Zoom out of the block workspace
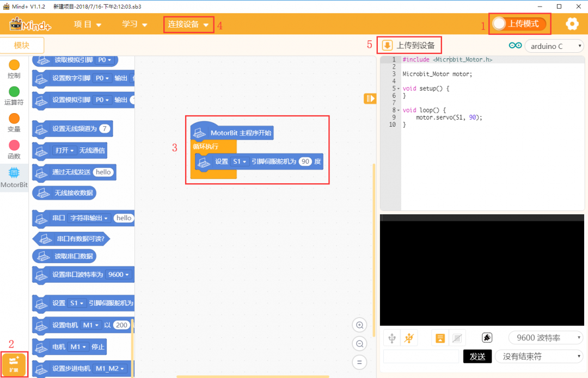This screenshot has height=378, width=588. (359, 344)
